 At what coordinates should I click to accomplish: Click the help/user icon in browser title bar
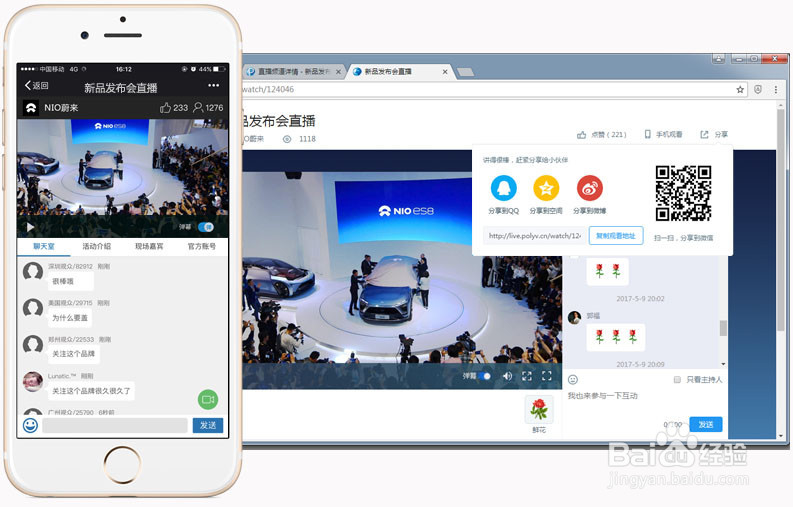718,59
